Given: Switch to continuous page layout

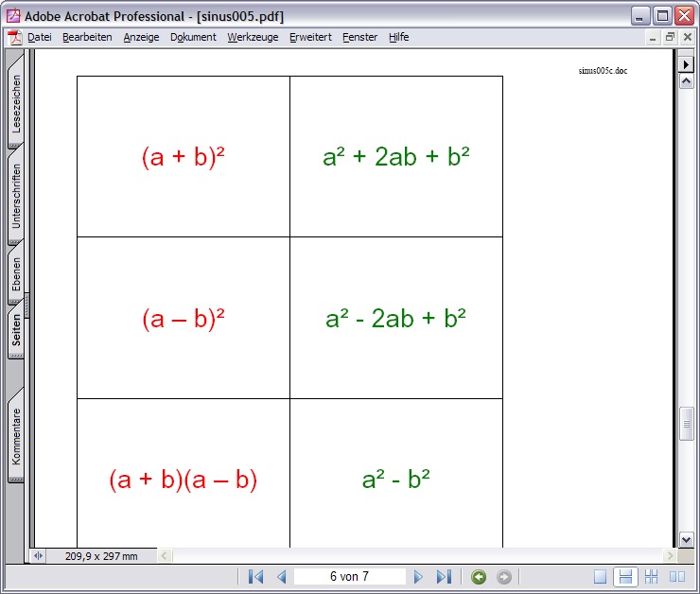Looking at the screenshot, I should pyautogui.click(x=625, y=577).
